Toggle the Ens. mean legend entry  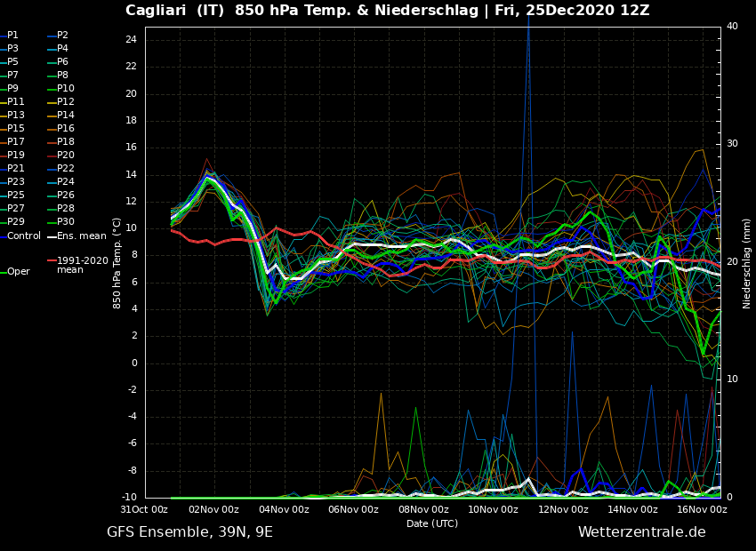(81, 236)
